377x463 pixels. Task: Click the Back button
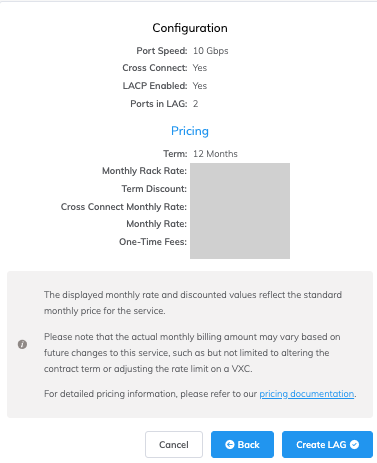(242, 444)
